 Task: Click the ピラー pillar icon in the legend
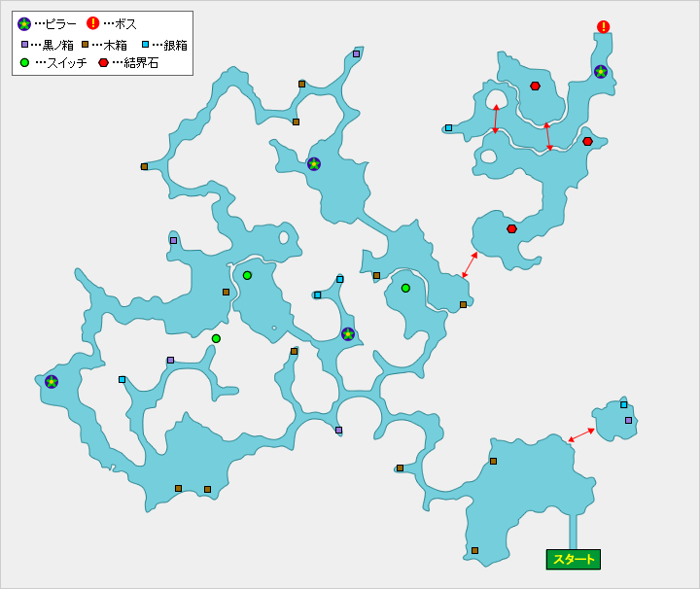pyautogui.click(x=24, y=24)
